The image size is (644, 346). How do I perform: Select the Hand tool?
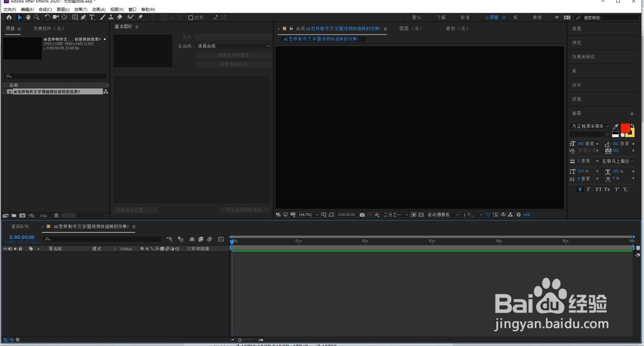click(28, 17)
